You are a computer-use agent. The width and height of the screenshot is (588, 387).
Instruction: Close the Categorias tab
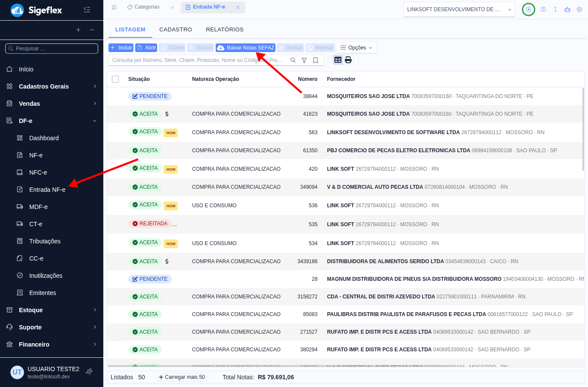click(172, 7)
